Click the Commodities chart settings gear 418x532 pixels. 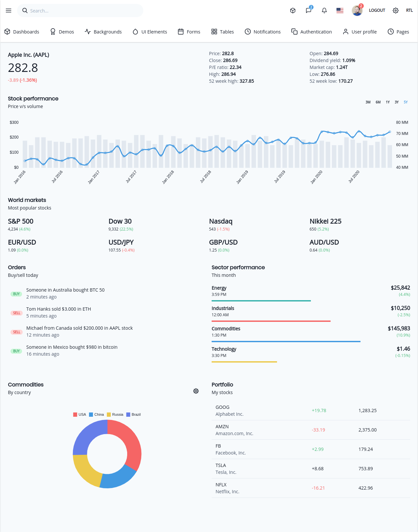pos(196,391)
